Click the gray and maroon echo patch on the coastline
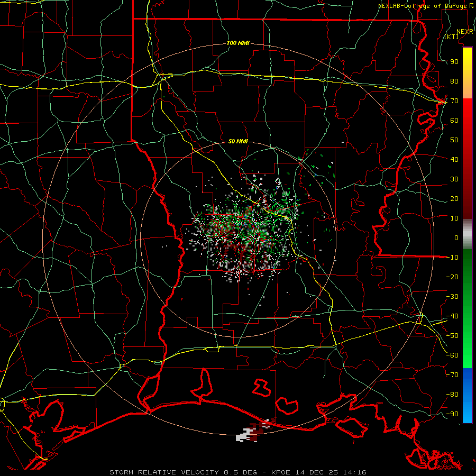Viewport: 476px width, 476px height. tap(254, 431)
